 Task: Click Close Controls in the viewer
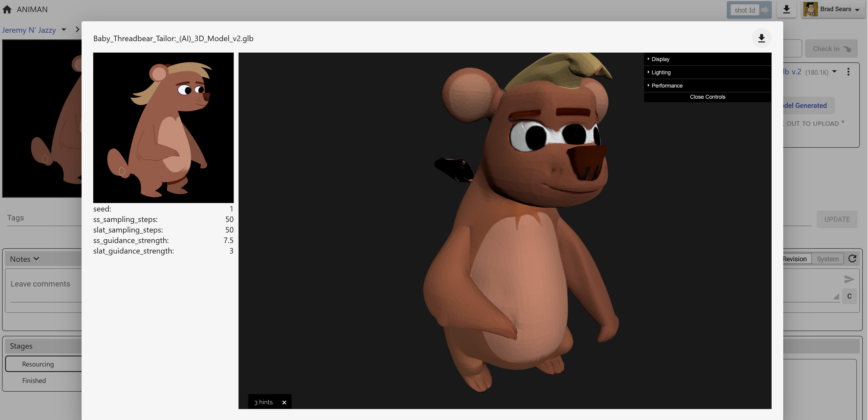[x=707, y=97]
